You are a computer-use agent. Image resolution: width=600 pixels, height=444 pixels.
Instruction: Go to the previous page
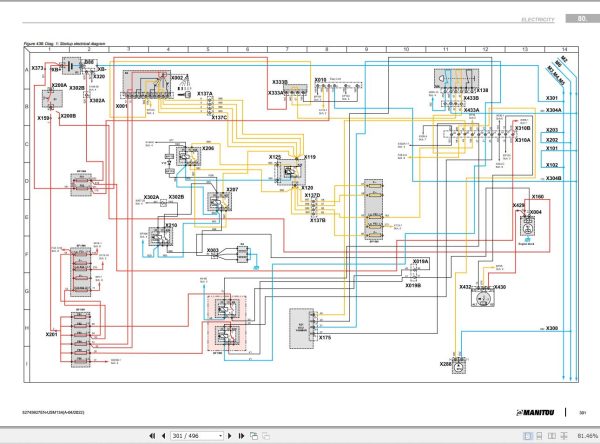pyautogui.click(x=164, y=436)
